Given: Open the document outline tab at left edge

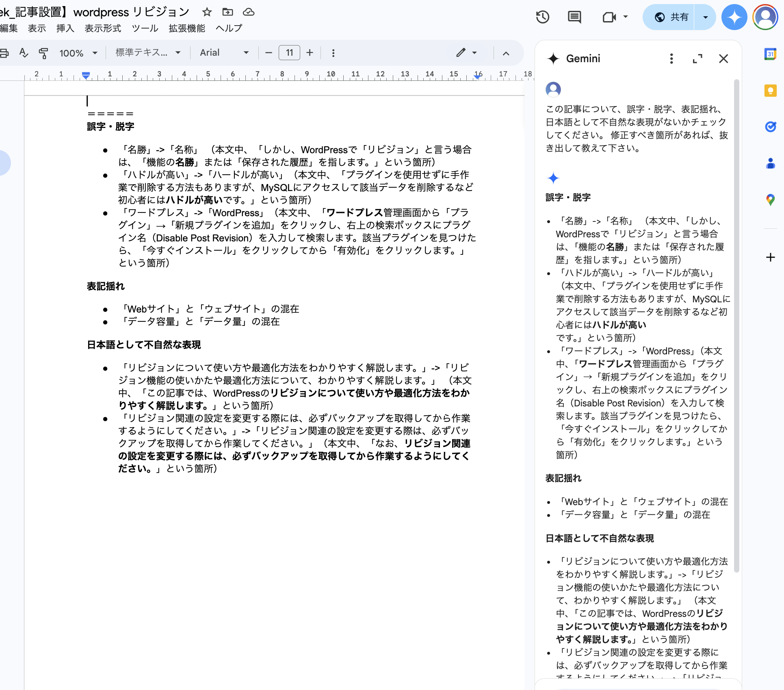Looking at the screenshot, I should (x=4, y=163).
